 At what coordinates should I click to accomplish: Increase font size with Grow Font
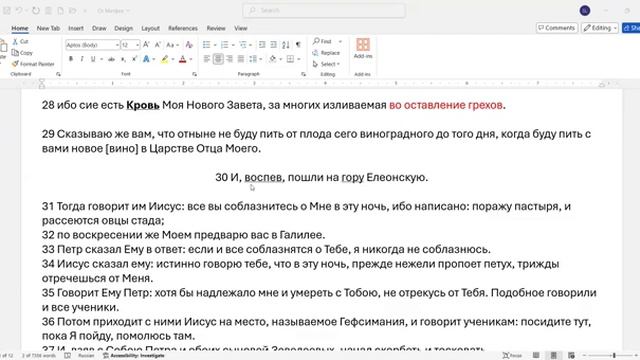click(146, 44)
